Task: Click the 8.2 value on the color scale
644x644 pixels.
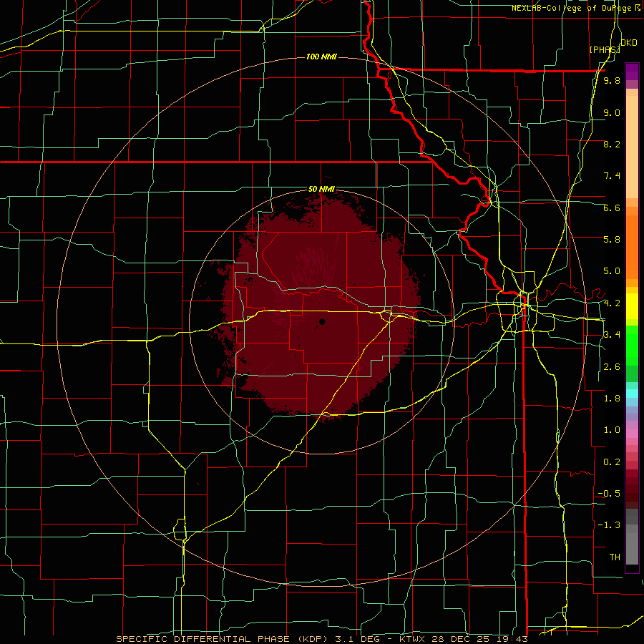Action: [612, 144]
